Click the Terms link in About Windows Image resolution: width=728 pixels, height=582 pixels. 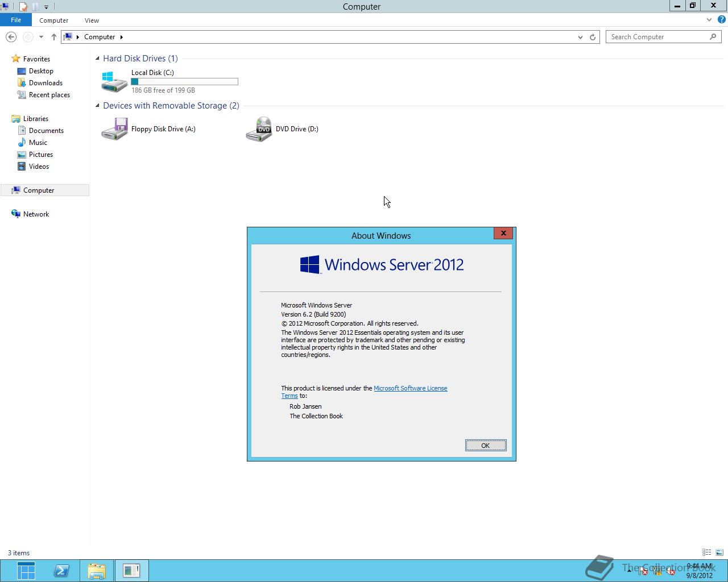point(289,396)
